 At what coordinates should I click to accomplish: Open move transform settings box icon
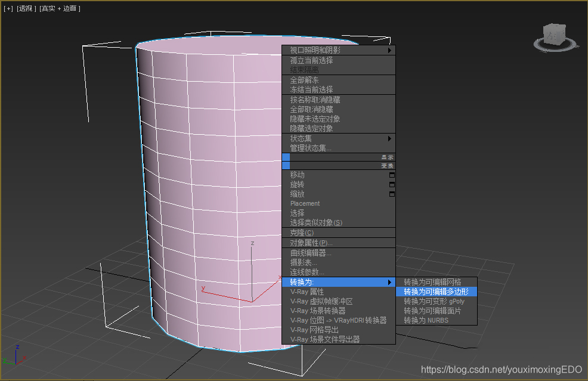click(392, 175)
